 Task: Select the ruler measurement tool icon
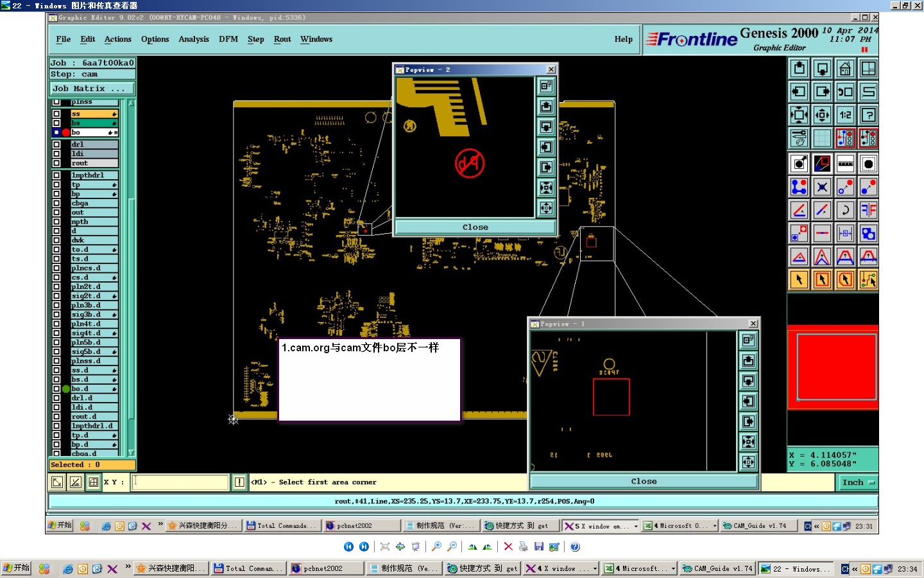coord(845,164)
